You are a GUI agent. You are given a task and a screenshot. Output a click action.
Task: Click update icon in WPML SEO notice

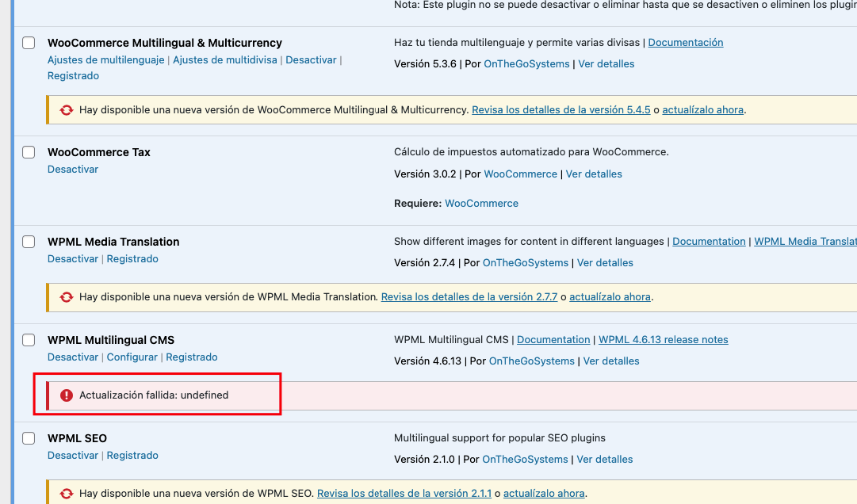click(x=66, y=494)
